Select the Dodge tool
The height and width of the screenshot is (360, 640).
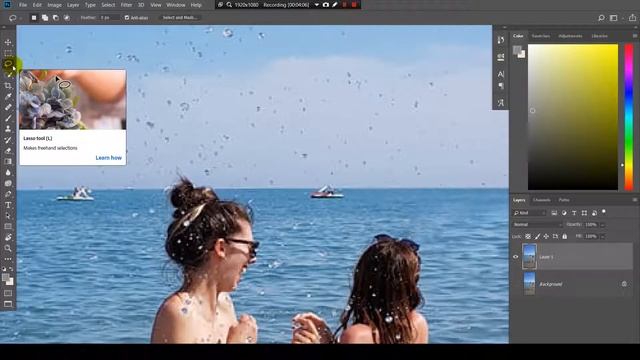coord(8,183)
